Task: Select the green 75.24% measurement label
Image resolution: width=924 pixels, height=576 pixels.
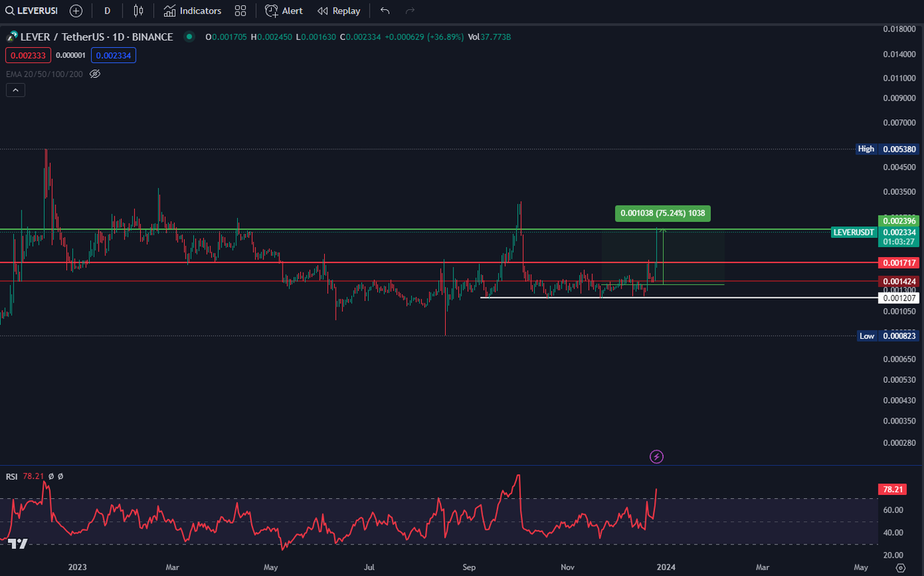Action: tap(662, 213)
